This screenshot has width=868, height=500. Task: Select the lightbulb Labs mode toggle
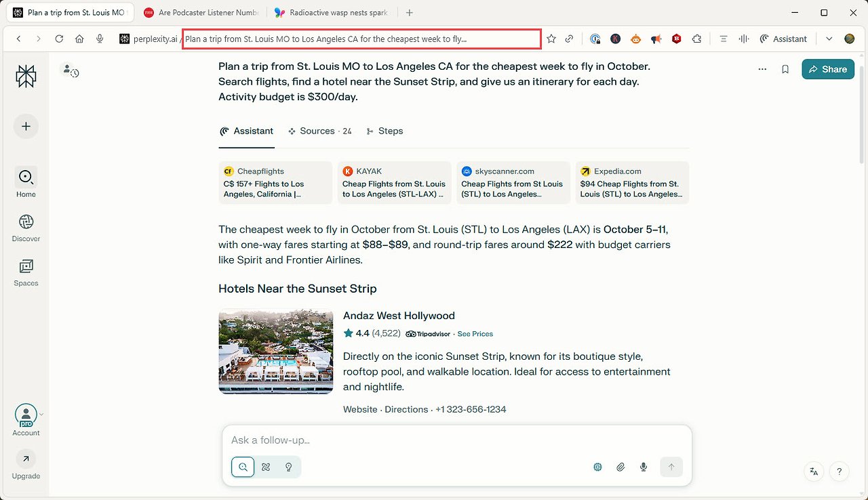[x=288, y=467]
